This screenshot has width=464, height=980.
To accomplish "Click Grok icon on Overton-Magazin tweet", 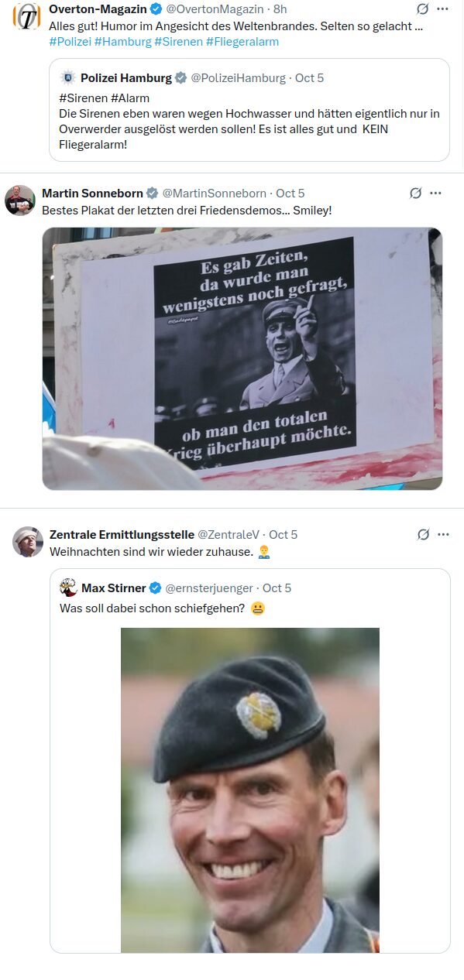I will click(422, 9).
